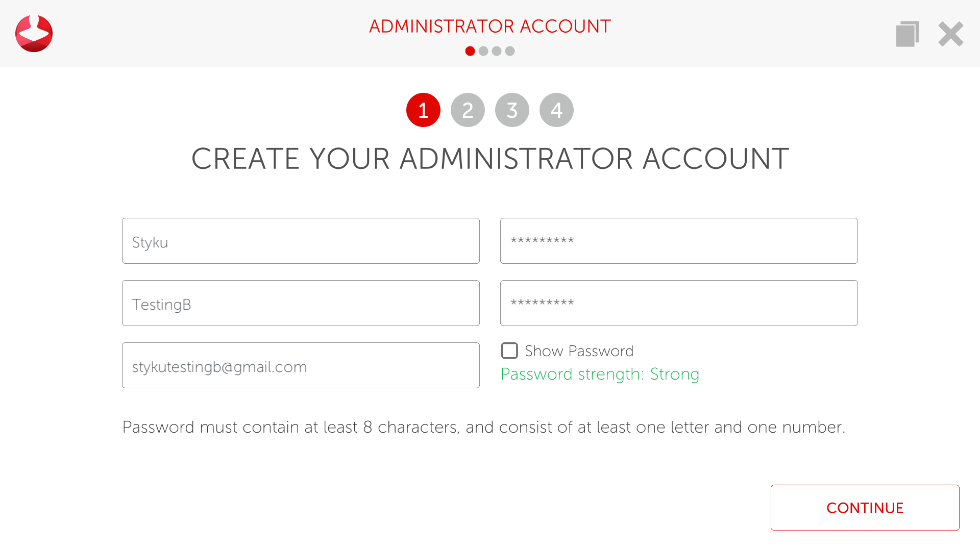Focus the lower confirm password field
Viewport: 980px width, 551px height.
pyautogui.click(x=679, y=303)
